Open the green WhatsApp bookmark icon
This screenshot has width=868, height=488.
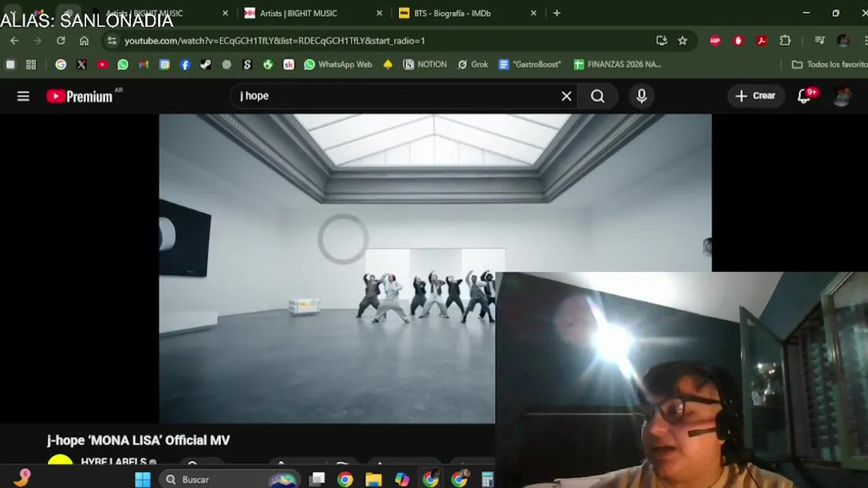coord(123,64)
